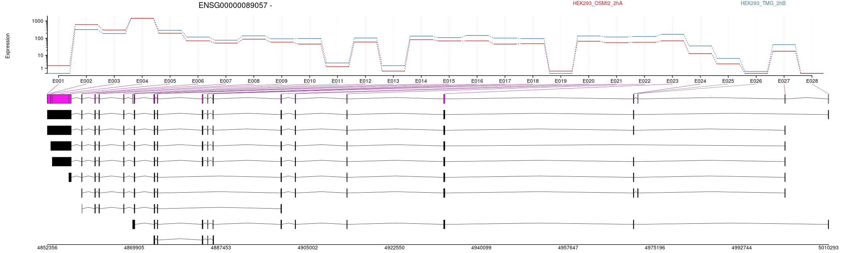Screen dimensions: 868x253
Task: Select exon label E026
Action: (756, 81)
